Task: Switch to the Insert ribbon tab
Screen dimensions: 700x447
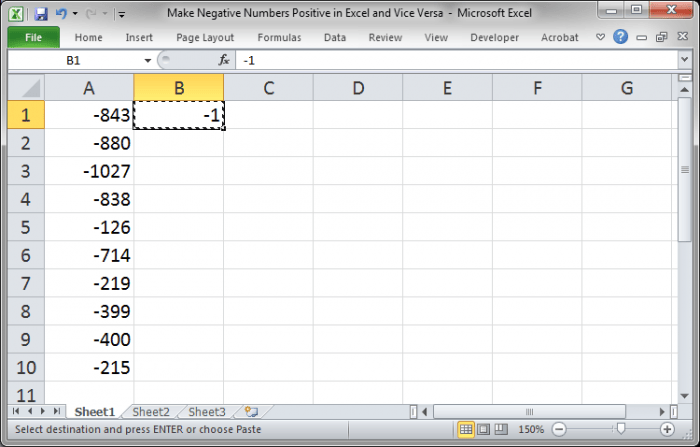Action: (139, 38)
